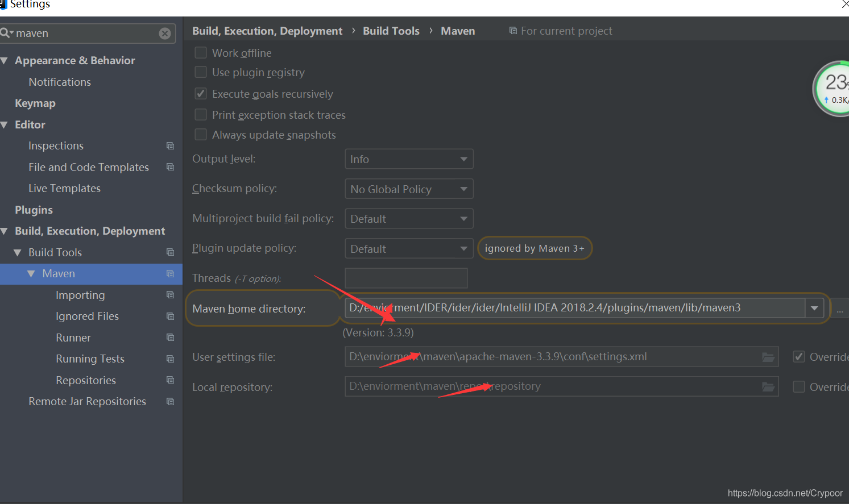Click project-level icon beside Repositories

pos(170,380)
